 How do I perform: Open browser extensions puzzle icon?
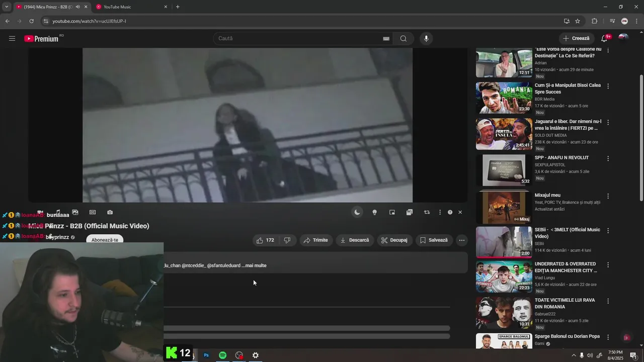pos(594,21)
